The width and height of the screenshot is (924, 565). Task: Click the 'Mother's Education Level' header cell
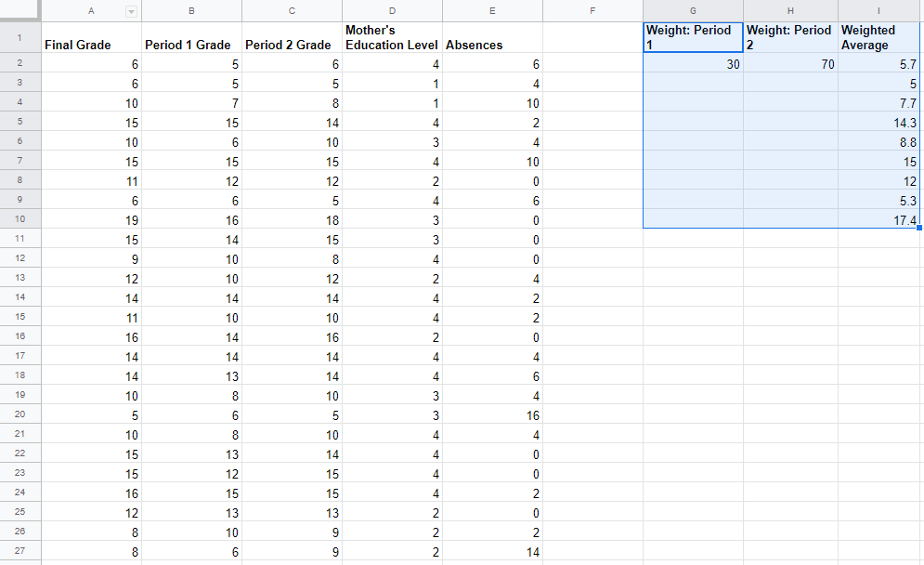[392, 38]
